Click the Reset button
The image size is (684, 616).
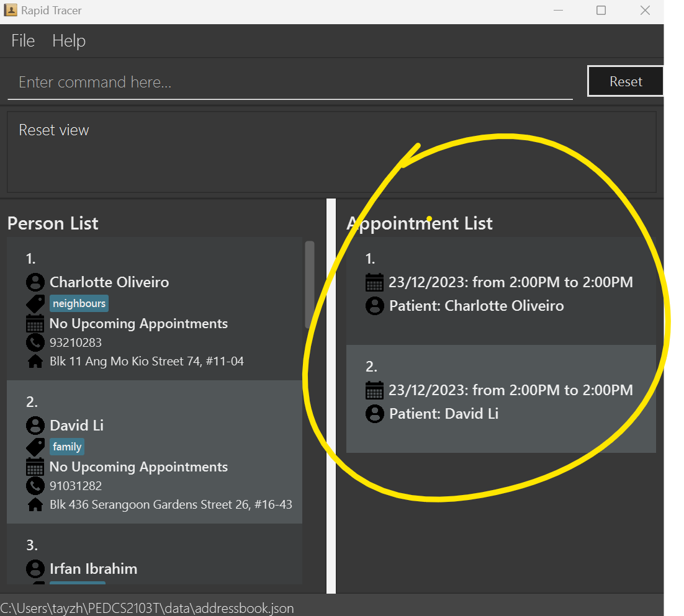[626, 81]
